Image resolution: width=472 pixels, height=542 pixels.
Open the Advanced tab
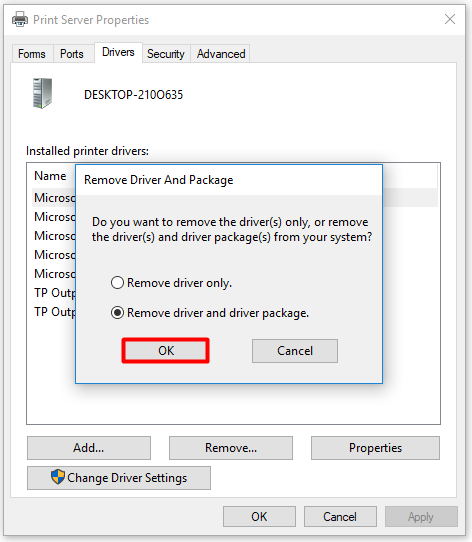221,54
